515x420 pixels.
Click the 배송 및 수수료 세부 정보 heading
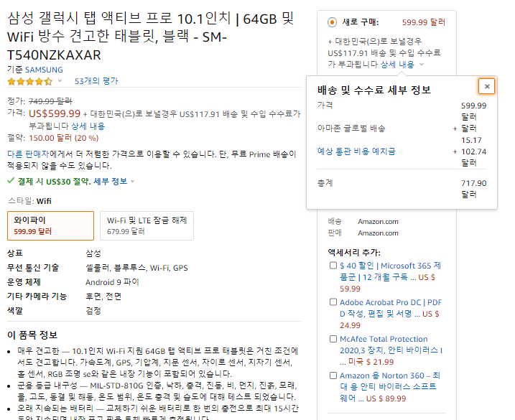(x=374, y=90)
